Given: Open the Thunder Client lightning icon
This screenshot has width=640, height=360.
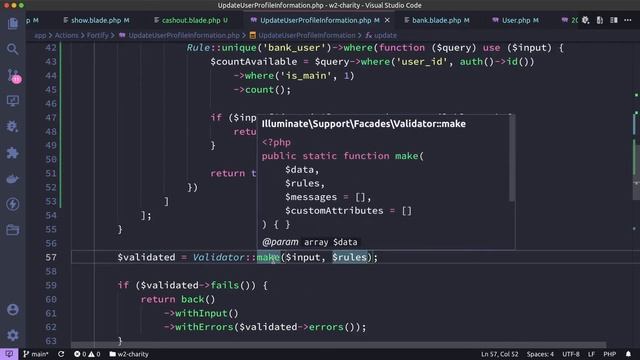Looking at the screenshot, I should pyautogui.click(x=13, y=204).
